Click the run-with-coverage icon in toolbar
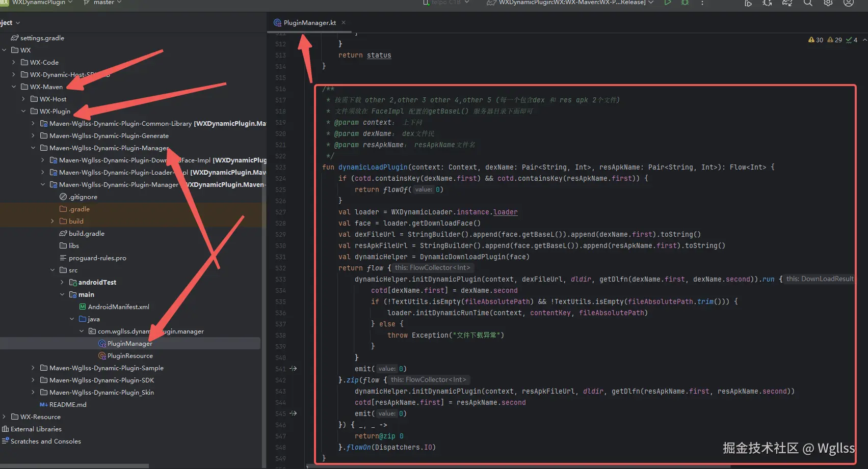Screen dimensions: 868x469 pyautogui.click(x=748, y=3)
